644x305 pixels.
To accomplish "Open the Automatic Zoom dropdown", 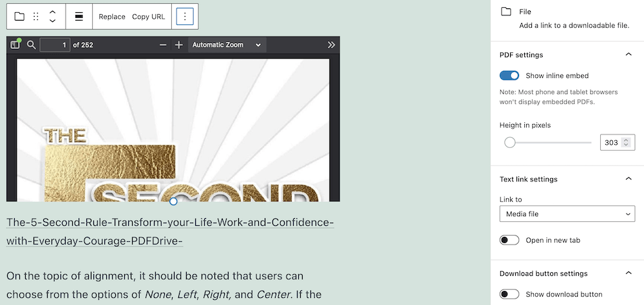I will point(227,45).
